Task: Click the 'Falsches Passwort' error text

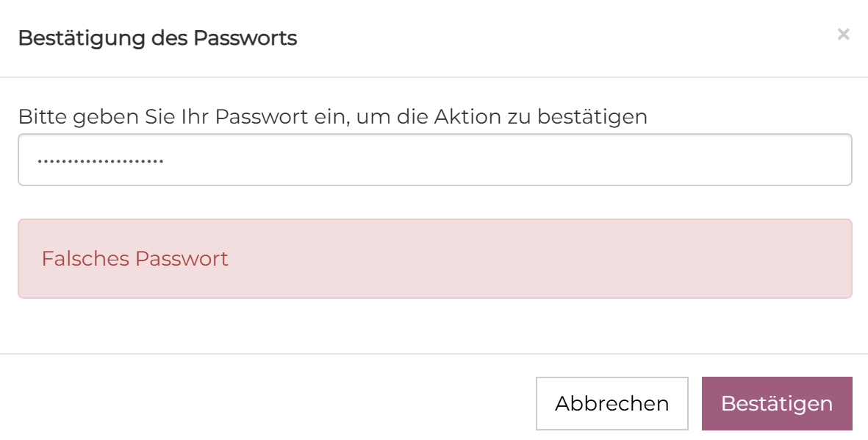Action: coord(134,258)
